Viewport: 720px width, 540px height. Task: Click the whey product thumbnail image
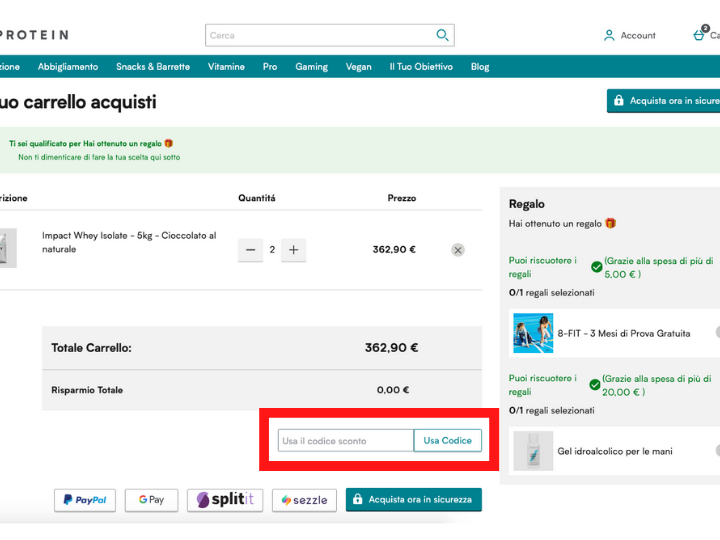(x=8, y=248)
